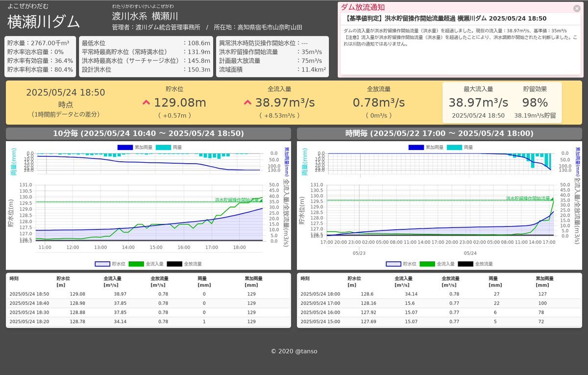This screenshot has width=588, height=375.
Task: Click the 2025/05/24 18:00 row in the hourly table
Action: pyautogui.click(x=439, y=294)
